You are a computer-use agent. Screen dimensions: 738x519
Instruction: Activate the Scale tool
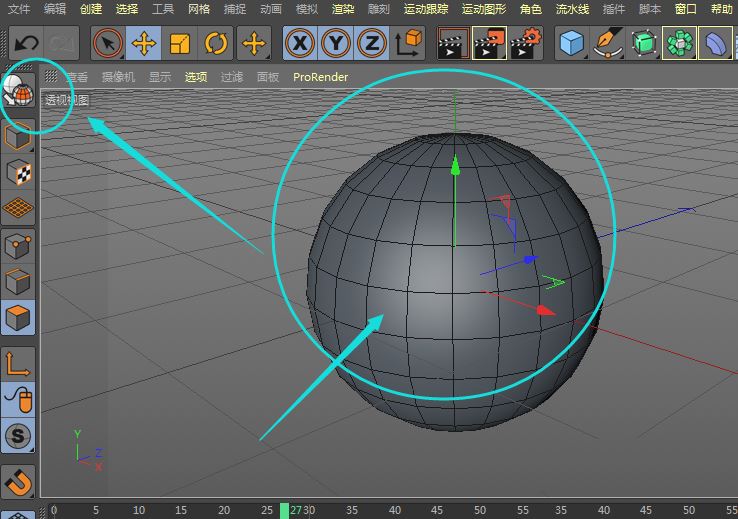[180, 44]
